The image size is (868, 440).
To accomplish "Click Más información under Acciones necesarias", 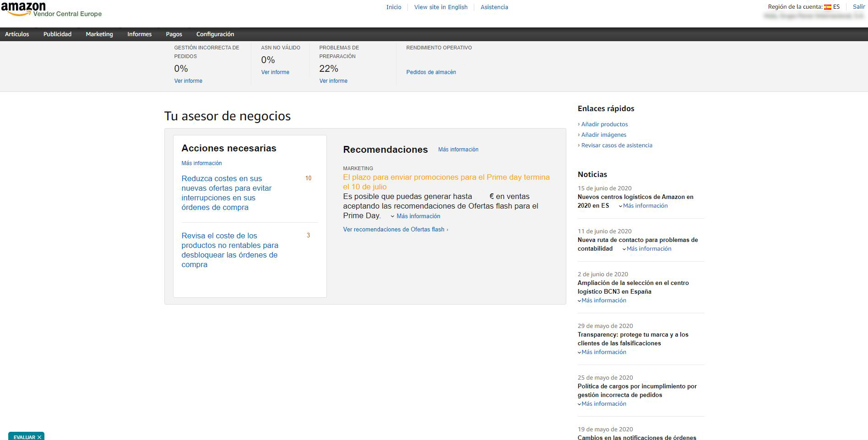I will coord(201,163).
